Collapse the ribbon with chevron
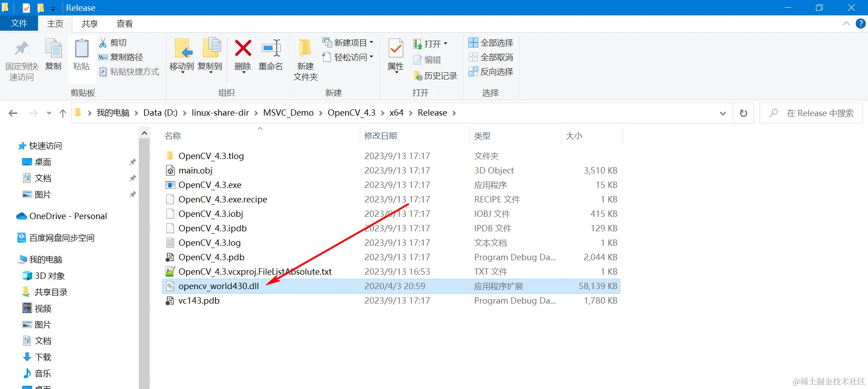The image size is (868, 389). (846, 23)
